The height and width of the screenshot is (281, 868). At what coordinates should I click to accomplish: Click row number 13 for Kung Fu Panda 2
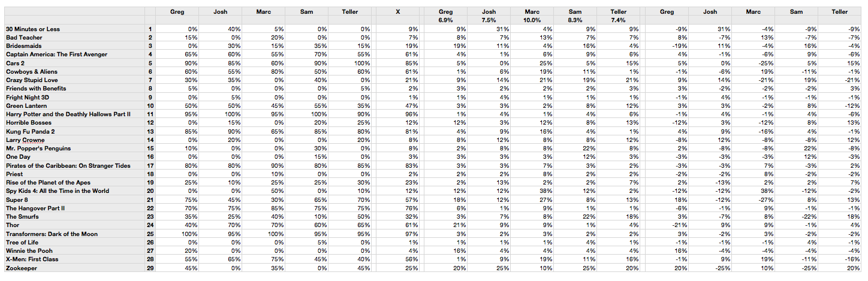click(x=150, y=131)
